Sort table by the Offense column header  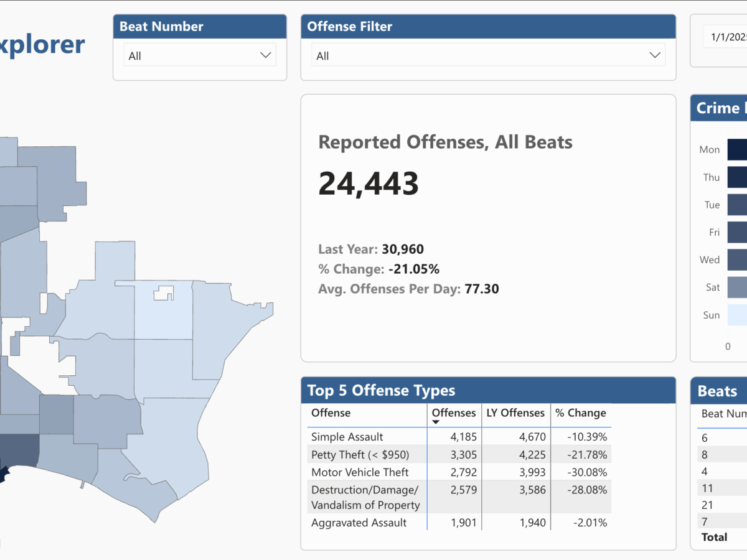[331, 413]
